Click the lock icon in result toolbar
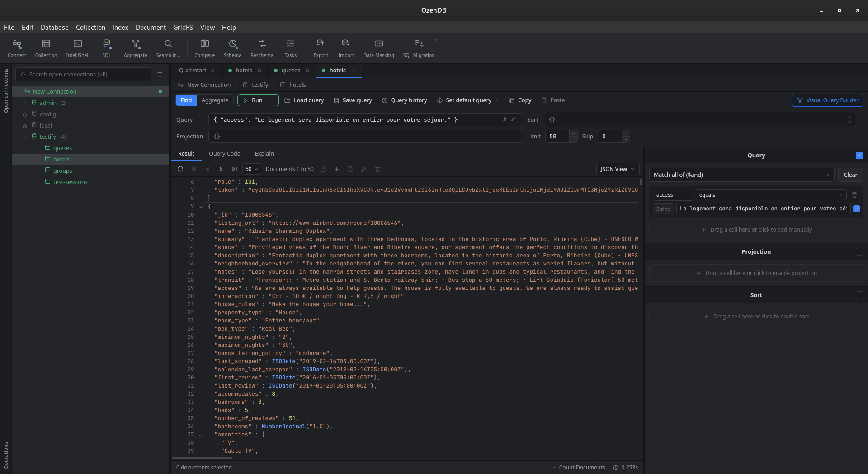 click(x=323, y=169)
